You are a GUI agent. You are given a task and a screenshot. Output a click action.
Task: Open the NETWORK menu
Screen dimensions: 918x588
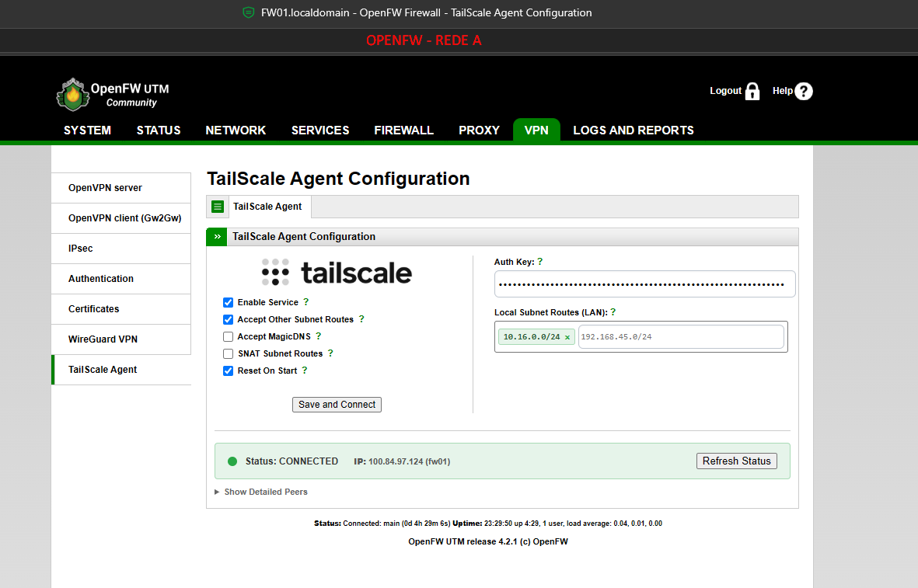coord(236,130)
